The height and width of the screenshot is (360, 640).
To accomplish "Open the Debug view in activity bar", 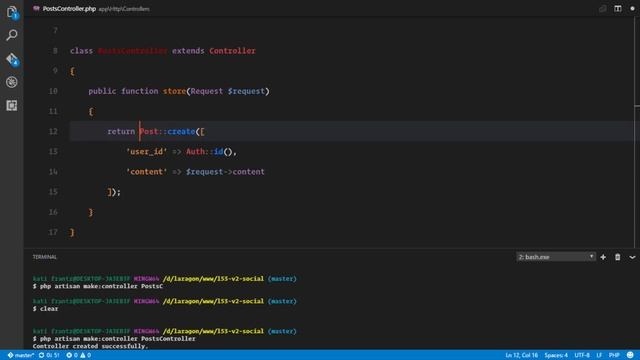I will [x=12, y=82].
